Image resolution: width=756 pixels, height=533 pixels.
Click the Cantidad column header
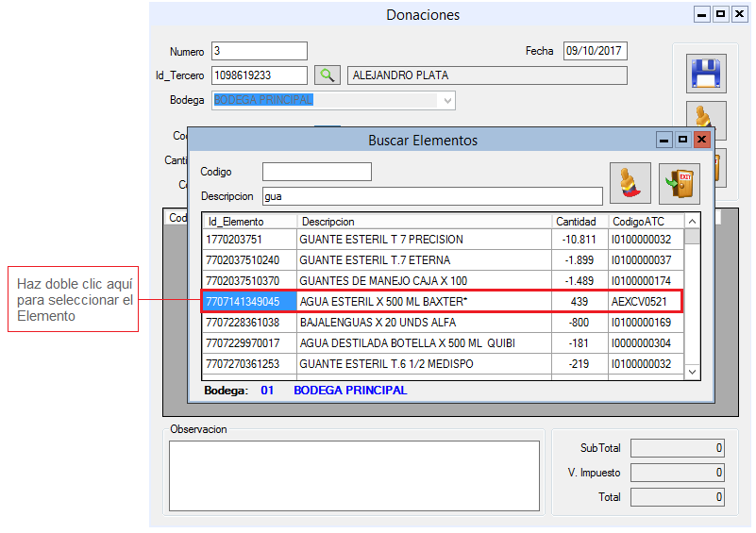(x=576, y=222)
